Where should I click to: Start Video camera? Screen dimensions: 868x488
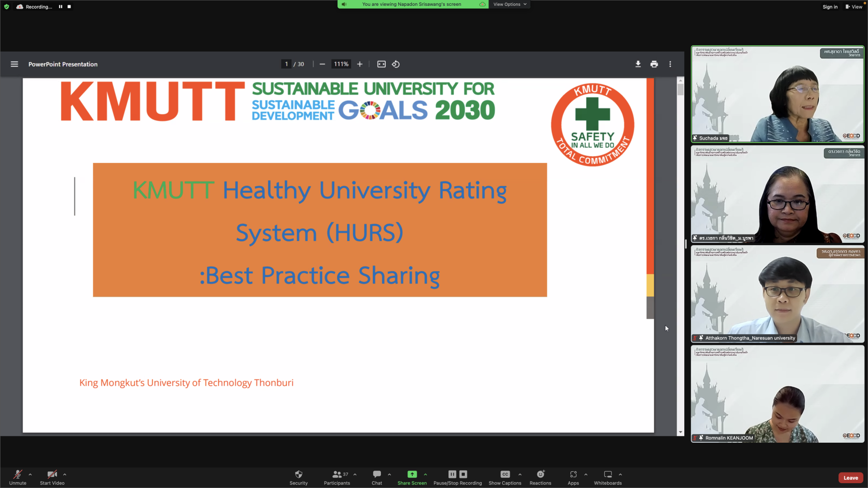point(52,477)
